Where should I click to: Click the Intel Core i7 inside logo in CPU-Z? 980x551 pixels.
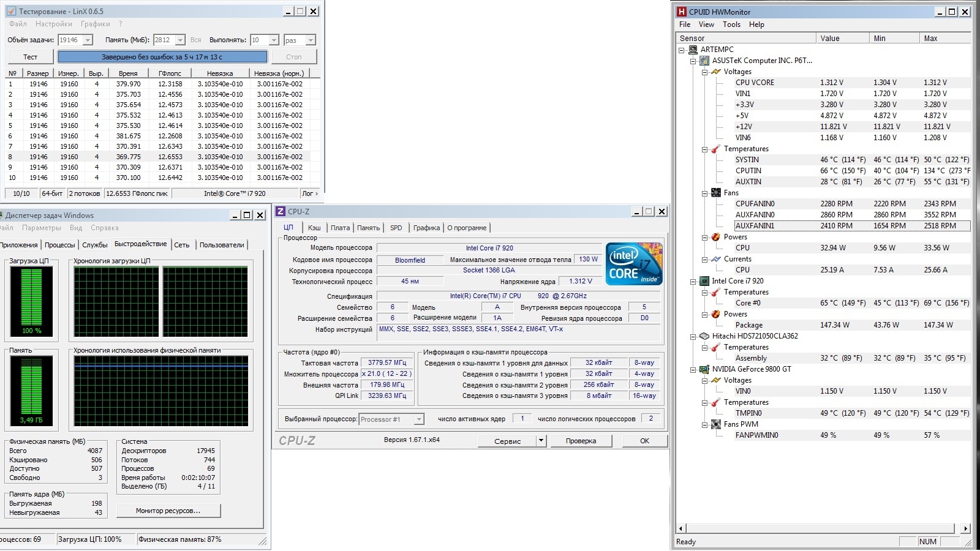pyautogui.click(x=634, y=264)
